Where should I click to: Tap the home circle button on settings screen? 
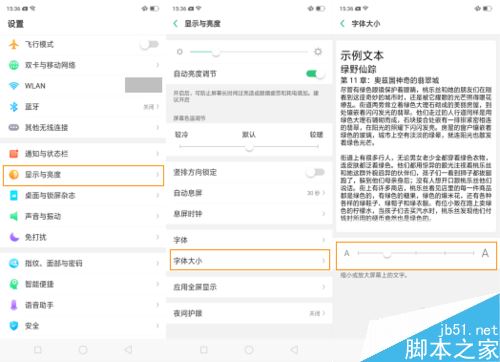point(83,350)
